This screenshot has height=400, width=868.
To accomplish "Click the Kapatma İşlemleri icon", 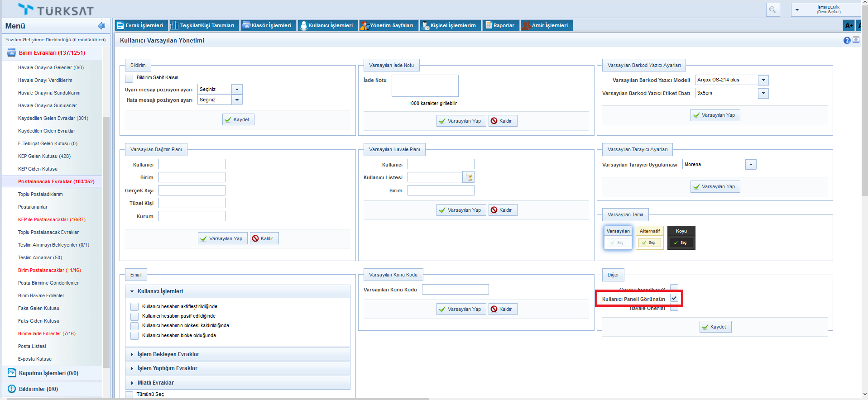I will (12, 373).
